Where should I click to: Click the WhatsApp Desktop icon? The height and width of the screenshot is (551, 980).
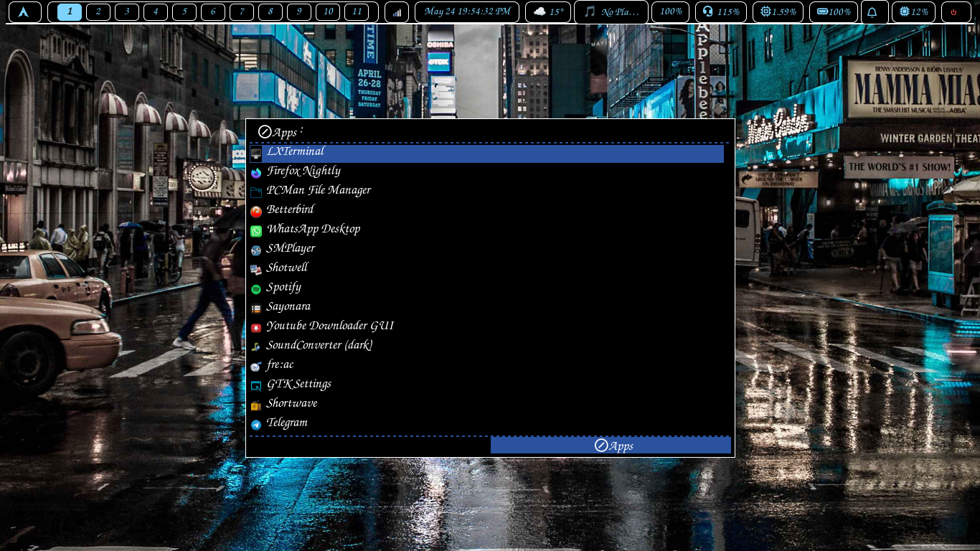[x=256, y=231]
